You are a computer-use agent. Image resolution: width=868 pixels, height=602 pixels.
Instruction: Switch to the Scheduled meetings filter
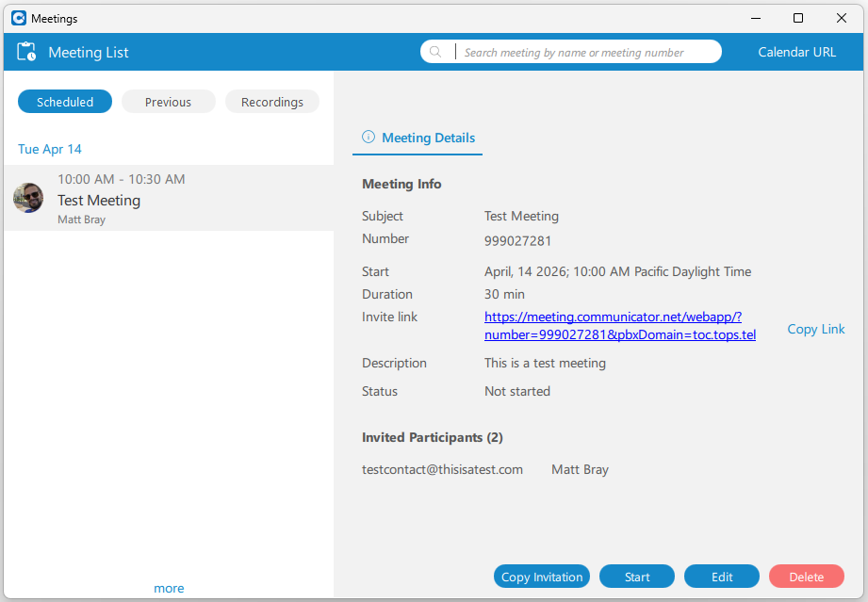65,102
